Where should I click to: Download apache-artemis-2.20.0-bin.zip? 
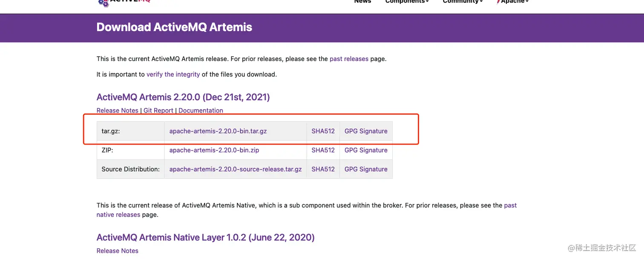tap(214, 150)
